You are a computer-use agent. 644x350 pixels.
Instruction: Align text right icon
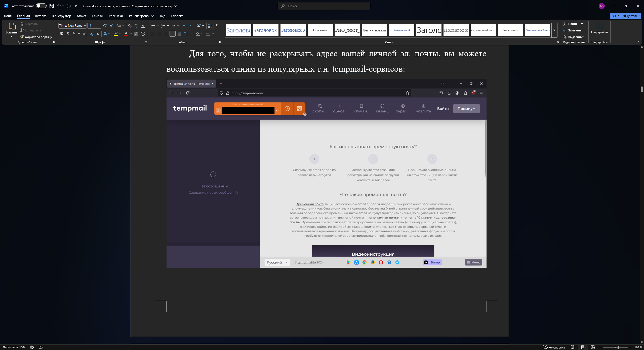click(166, 34)
